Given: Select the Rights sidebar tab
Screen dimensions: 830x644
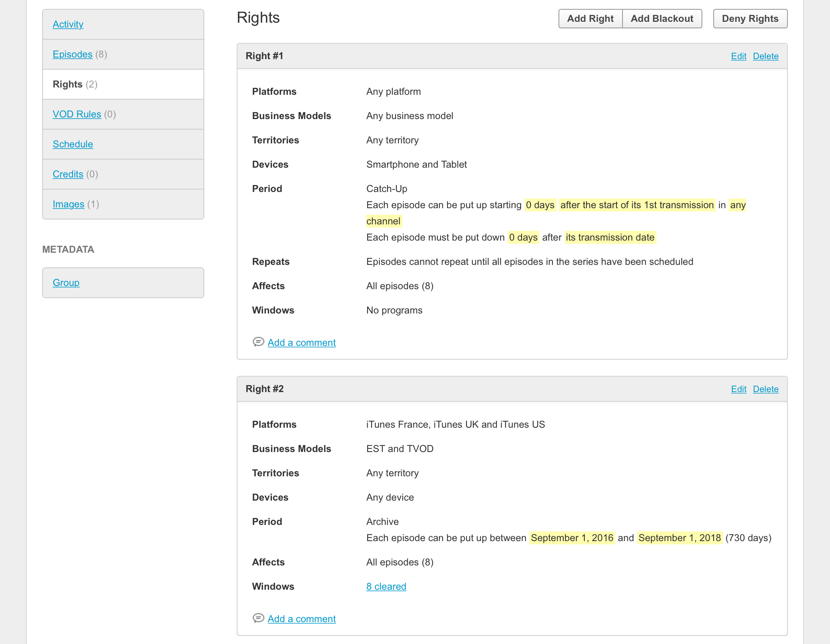Looking at the screenshot, I should [x=68, y=84].
